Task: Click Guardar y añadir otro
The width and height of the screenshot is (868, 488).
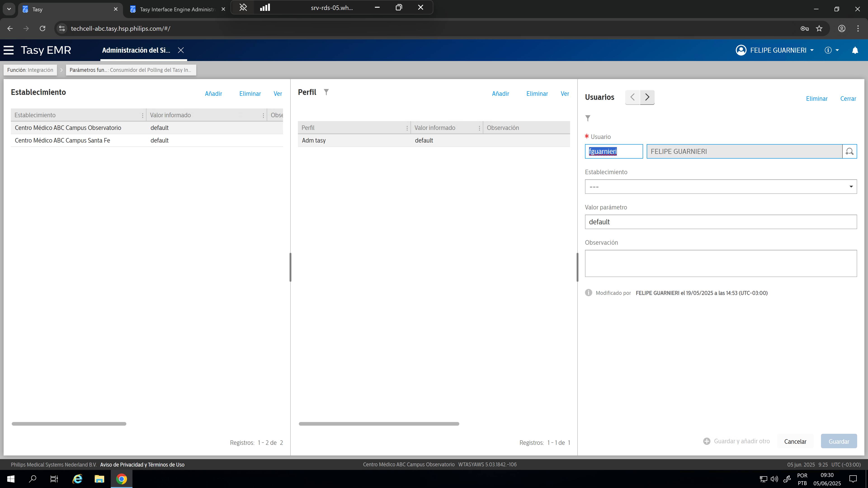Action: pos(737,441)
